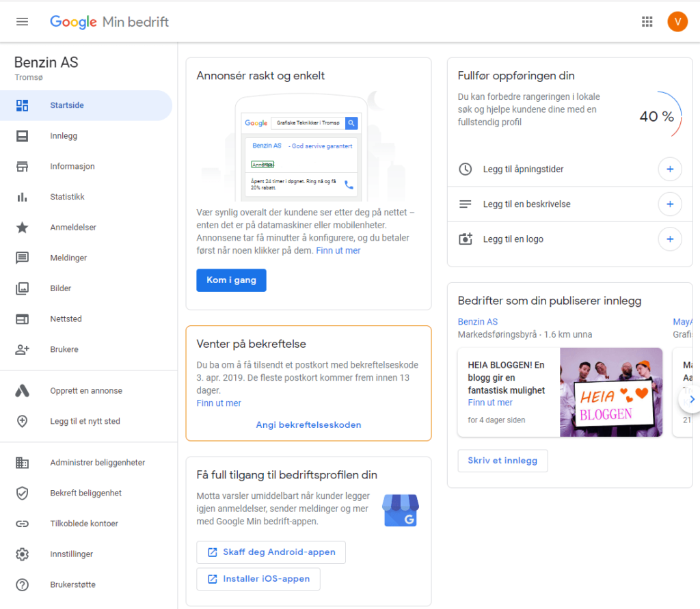Select Legg til et nytt sted
Viewport: 700px width, 609px height.
85,421
